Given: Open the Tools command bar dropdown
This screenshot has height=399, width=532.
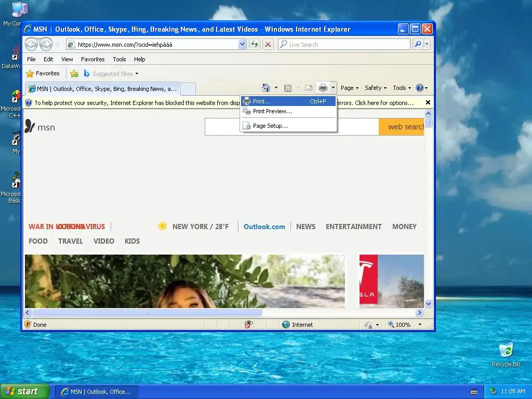Looking at the screenshot, I should tap(402, 88).
